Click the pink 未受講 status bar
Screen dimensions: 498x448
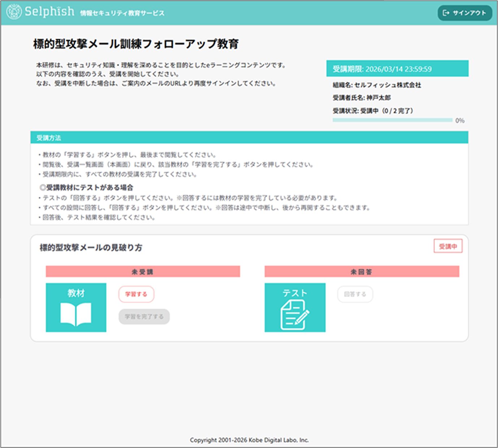(143, 272)
